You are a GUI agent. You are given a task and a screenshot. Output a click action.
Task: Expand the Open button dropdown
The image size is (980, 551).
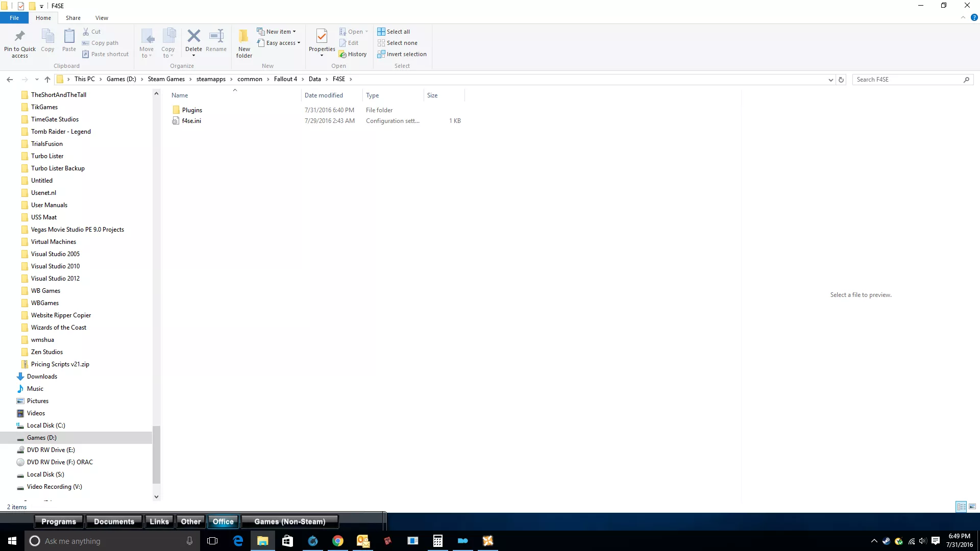point(366,32)
